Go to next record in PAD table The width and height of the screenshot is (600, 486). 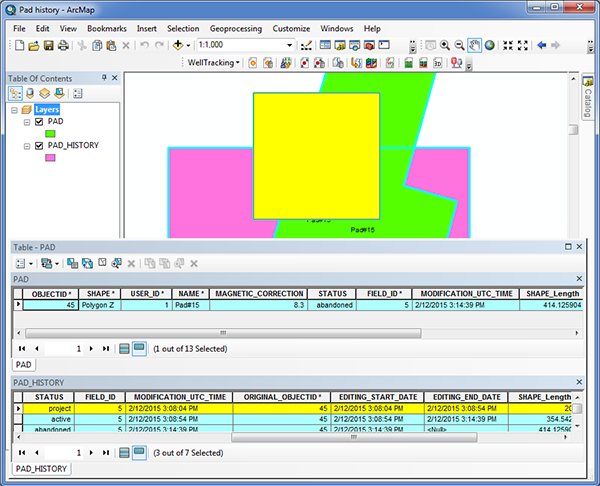[x=91, y=349]
